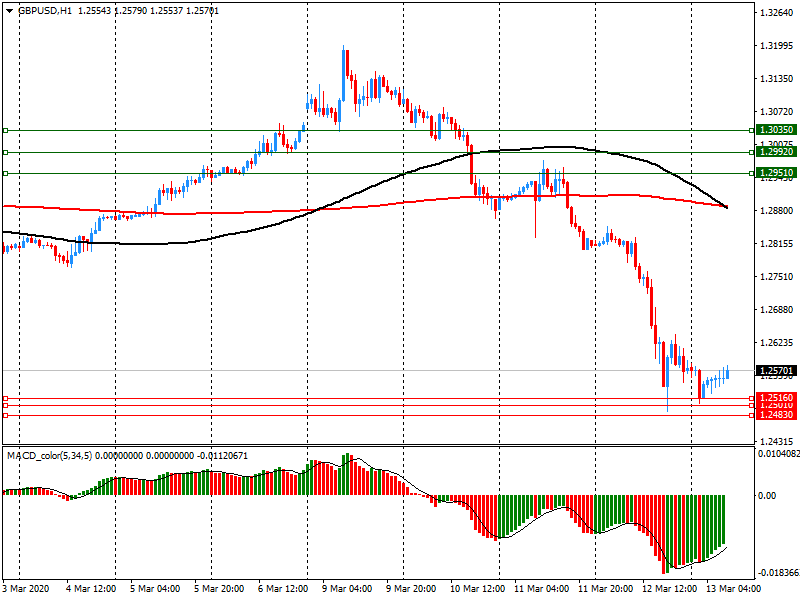Click the 1.31990 price scale value
The height and width of the screenshot is (600, 800).
click(x=776, y=46)
